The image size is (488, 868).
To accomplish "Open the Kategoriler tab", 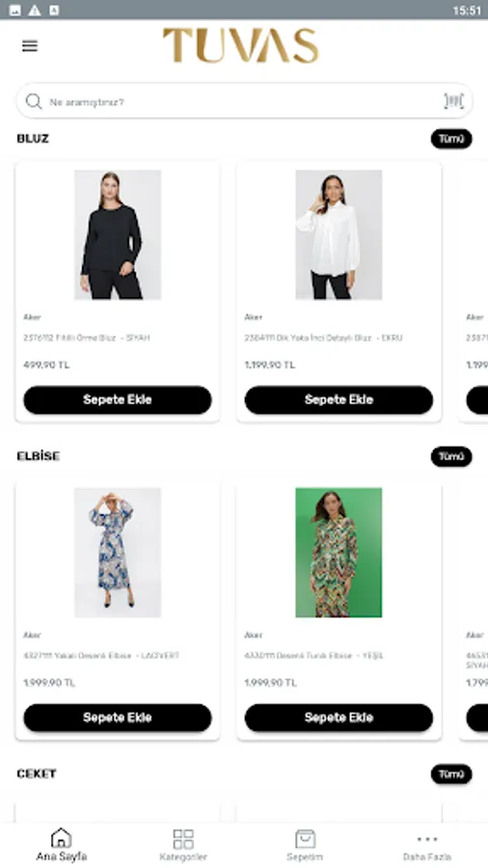I will (183, 845).
